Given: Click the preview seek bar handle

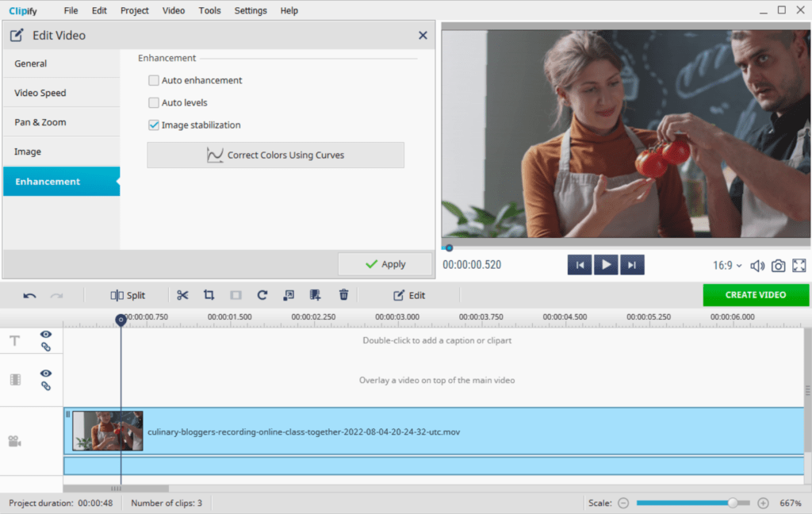Looking at the screenshot, I should 449,248.
